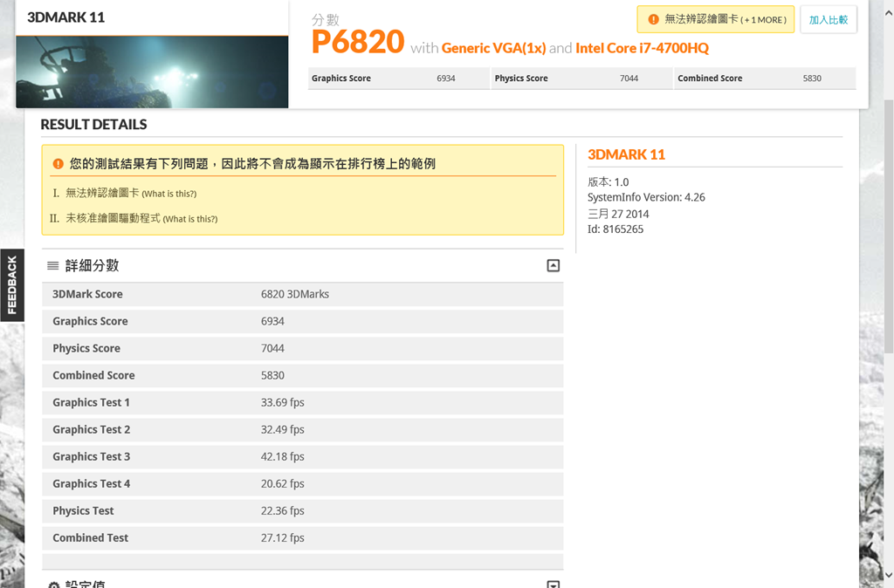Click the Id: 8165265 text
Viewport: 894px width, 588px height.
(x=615, y=229)
